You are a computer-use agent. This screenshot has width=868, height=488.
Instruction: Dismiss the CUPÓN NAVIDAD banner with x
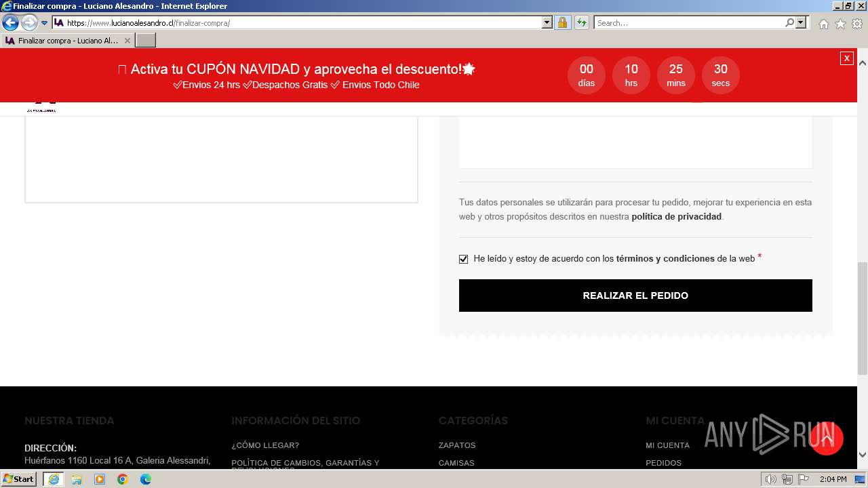(846, 58)
